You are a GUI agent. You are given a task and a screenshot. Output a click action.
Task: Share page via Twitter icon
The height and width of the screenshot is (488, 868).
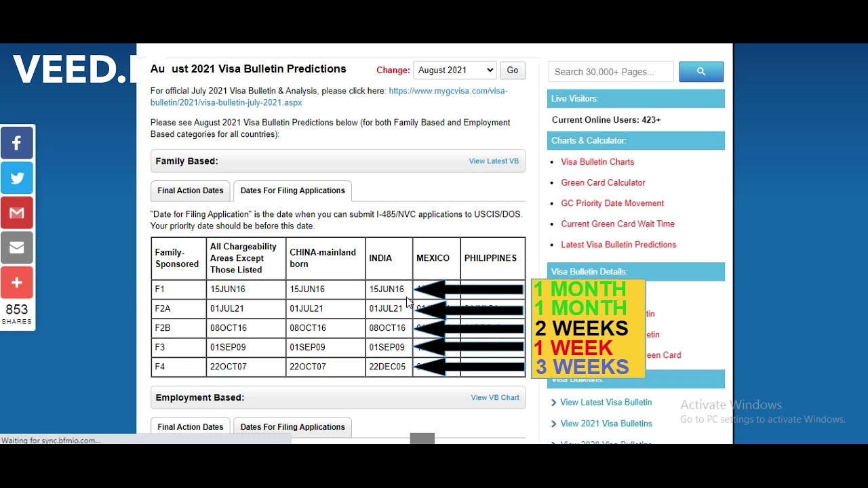[x=17, y=178]
